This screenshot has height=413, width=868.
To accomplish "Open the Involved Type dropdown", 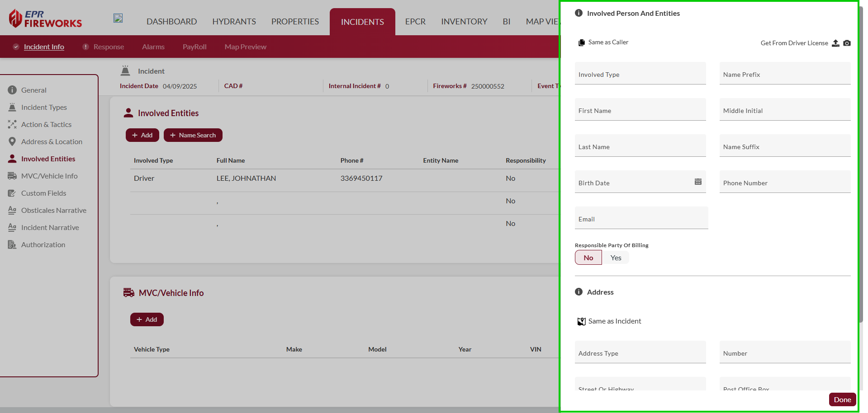I will 640,74.
